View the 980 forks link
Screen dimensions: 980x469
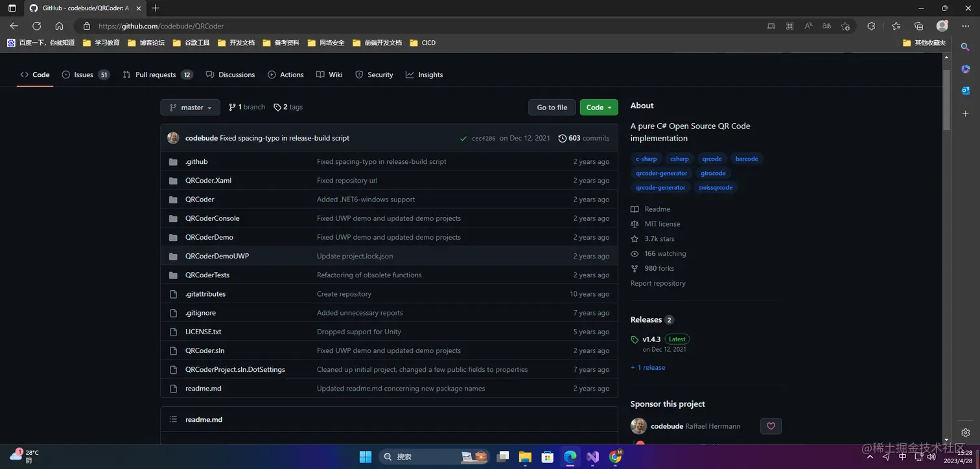click(x=653, y=268)
